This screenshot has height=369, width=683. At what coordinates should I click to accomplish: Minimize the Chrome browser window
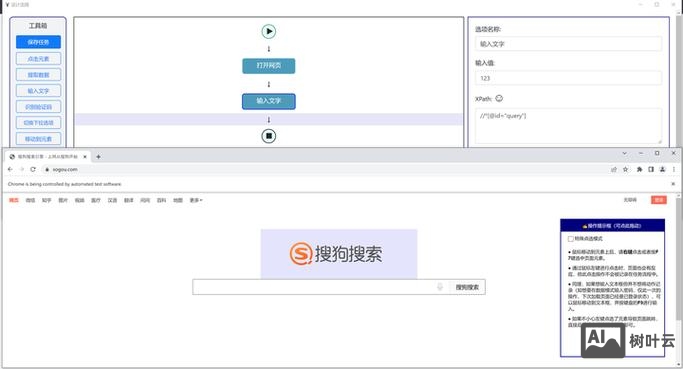641,153
